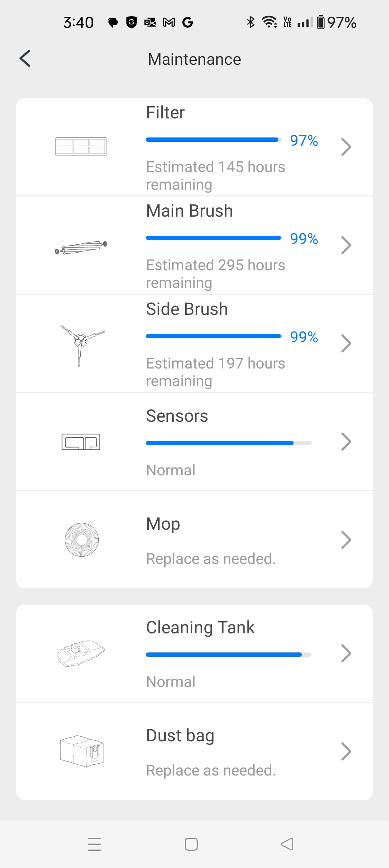Tap the back arrow in the header
The height and width of the screenshot is (868, 389).
click(x=25, y=59)
